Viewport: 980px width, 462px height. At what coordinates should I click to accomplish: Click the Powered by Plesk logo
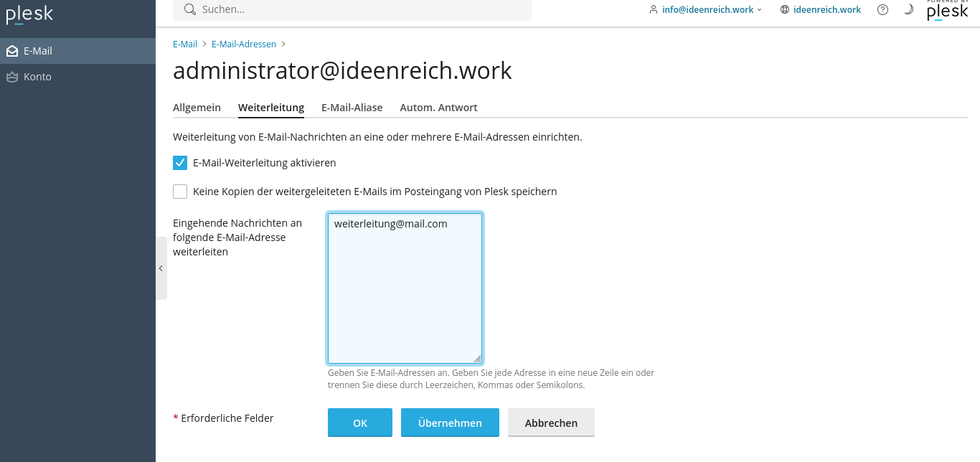(x=947, y=10)
